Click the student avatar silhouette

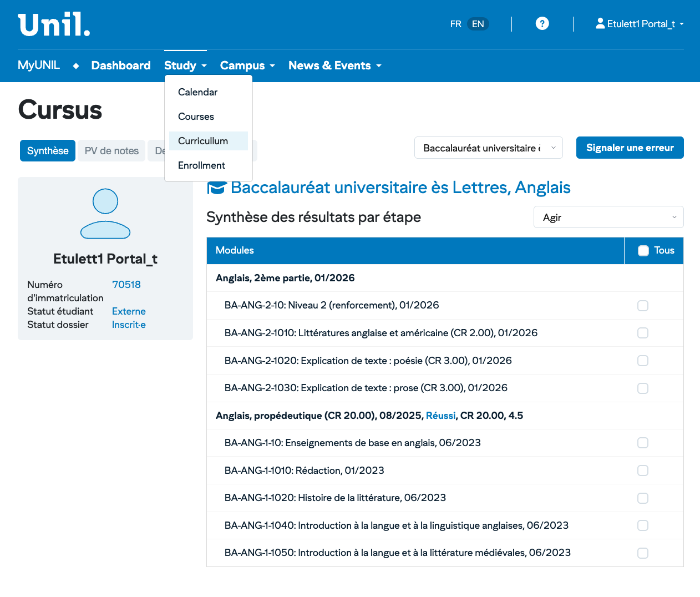(105, 214)
